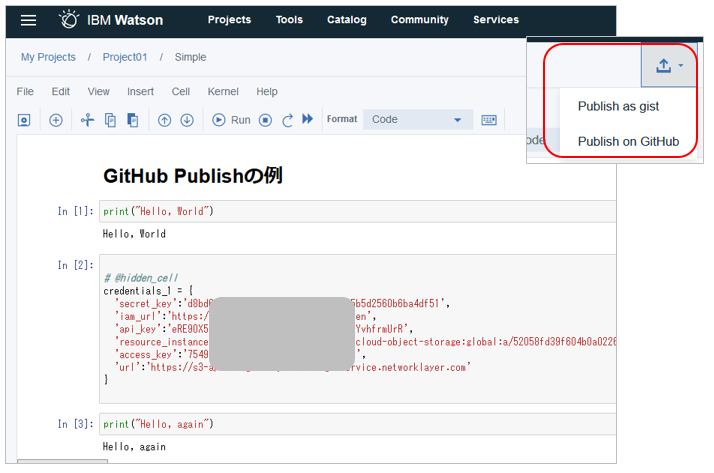The height and width of the screenshot is (473, 714).
Task: Click the 'api_key' line in credentials
Action: [264, 329]
